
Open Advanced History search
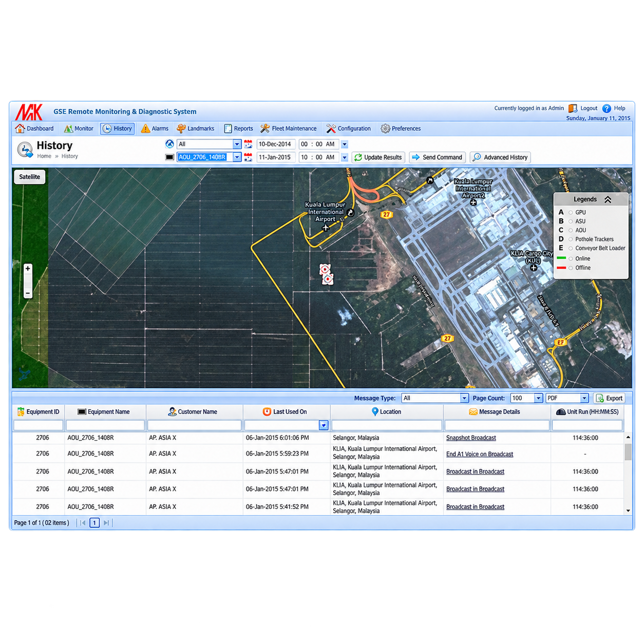[500, 157]
